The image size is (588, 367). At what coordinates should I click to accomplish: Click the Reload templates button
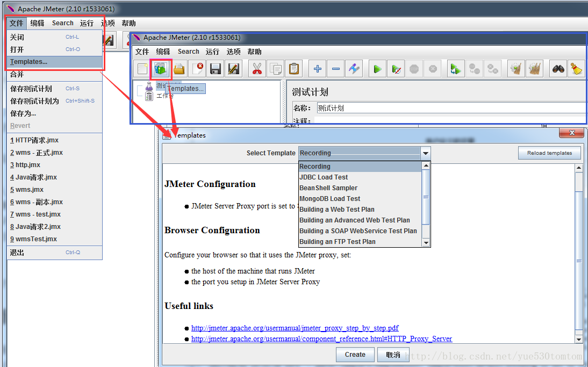point(549,153)
